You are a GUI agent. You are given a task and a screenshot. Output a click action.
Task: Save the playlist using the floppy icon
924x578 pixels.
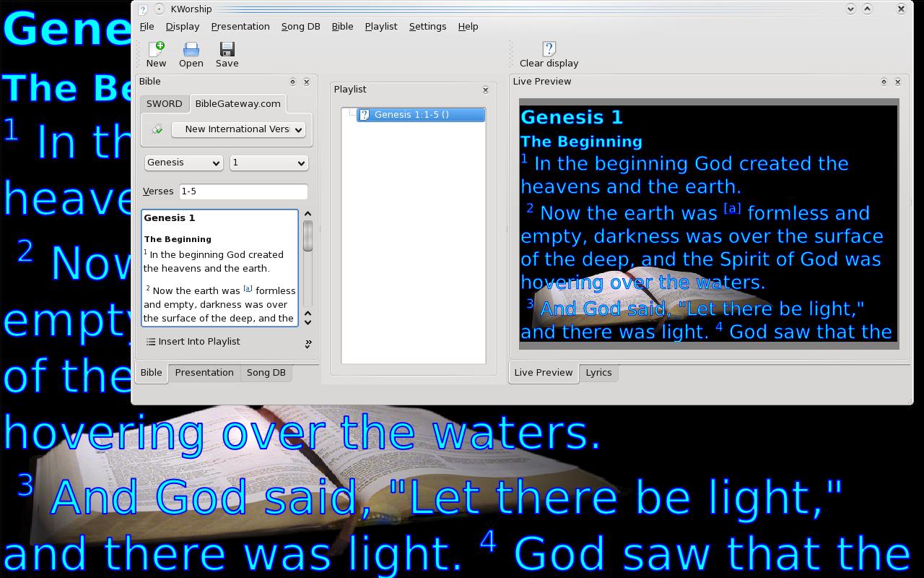(227, 54)
